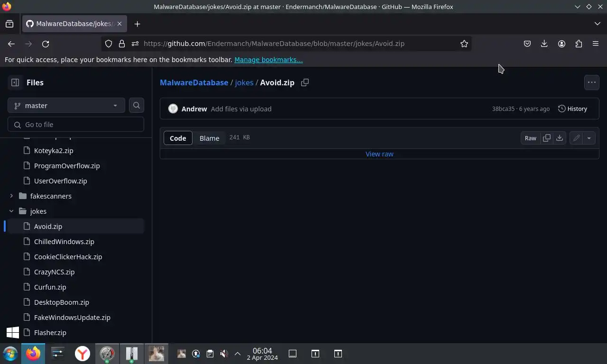Focus the Go to file field
Viewport: 607px width, 364px height.
(76, 124)
